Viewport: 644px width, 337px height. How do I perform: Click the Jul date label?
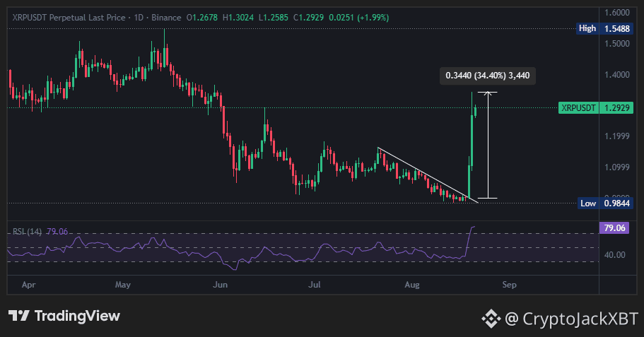click(314, 285)
